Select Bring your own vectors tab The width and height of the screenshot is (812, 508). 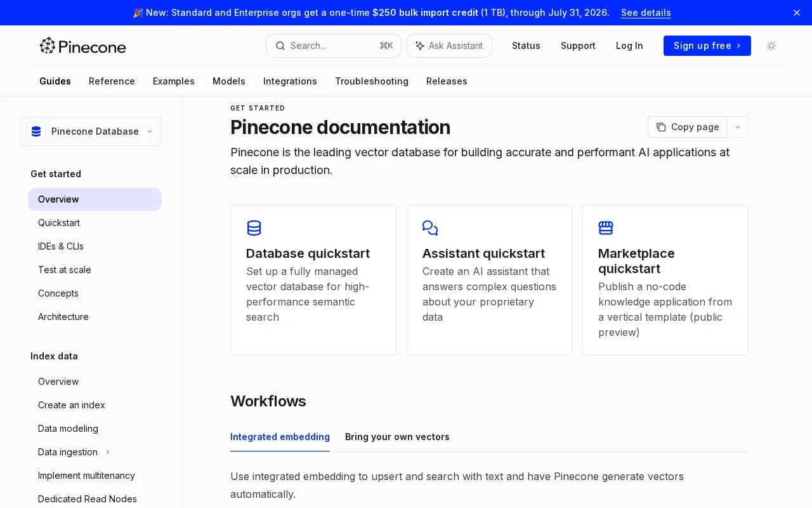pyautogui.click(x=397, y=437)
